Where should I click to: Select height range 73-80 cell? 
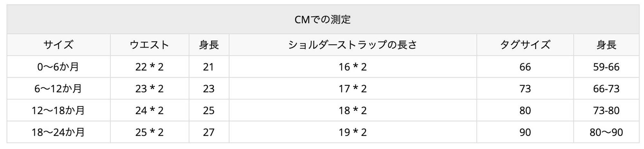(x=606, y=110)
